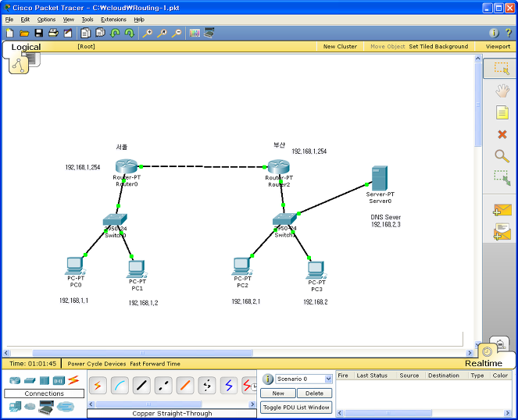Click the New file toolbar icon

[10, 33]
